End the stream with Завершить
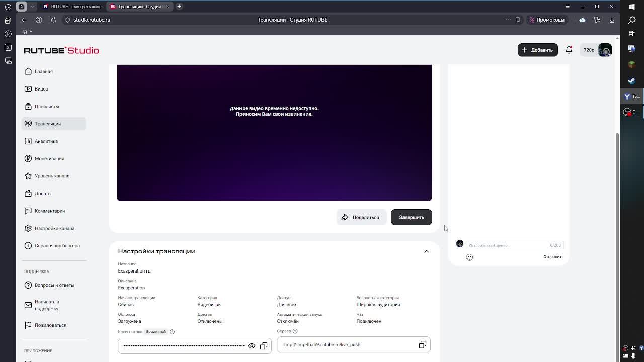The width and height of the screenshot is (644, 362). pyautogui.click(x=412, y=217)
